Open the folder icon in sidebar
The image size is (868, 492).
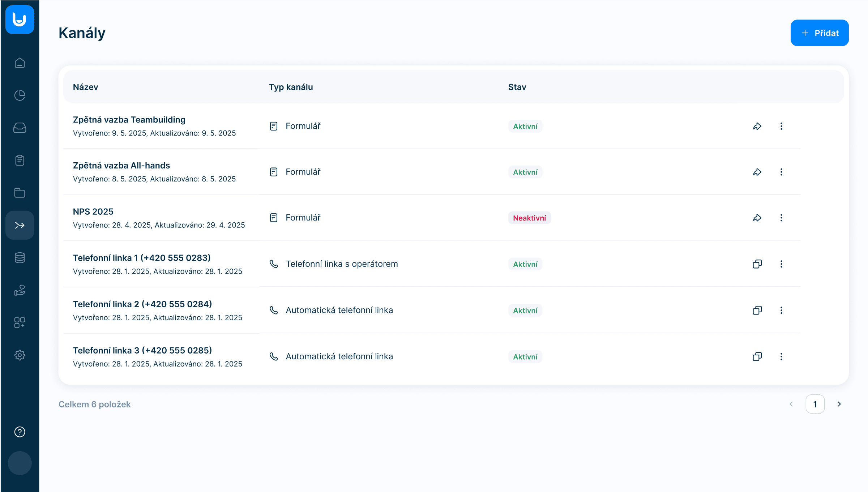click(20, 193)
